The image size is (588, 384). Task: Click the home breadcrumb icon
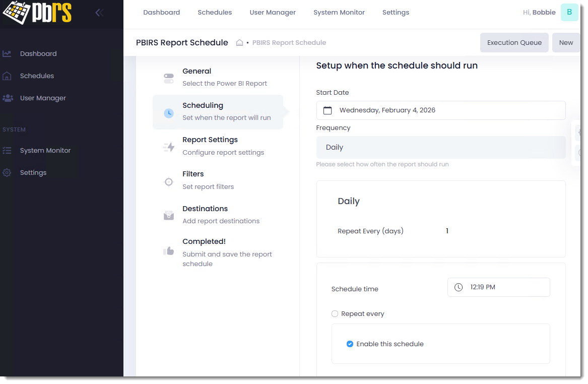coord(240,43)
